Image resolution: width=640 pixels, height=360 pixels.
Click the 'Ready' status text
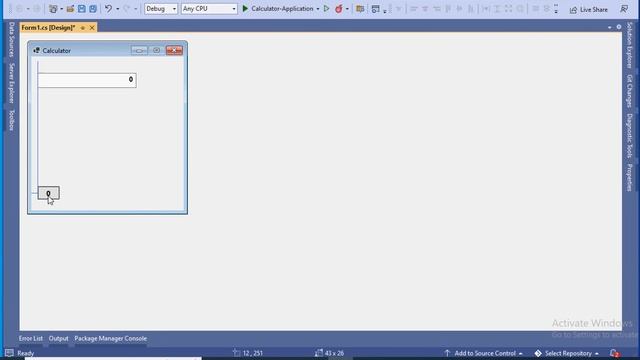26,353
